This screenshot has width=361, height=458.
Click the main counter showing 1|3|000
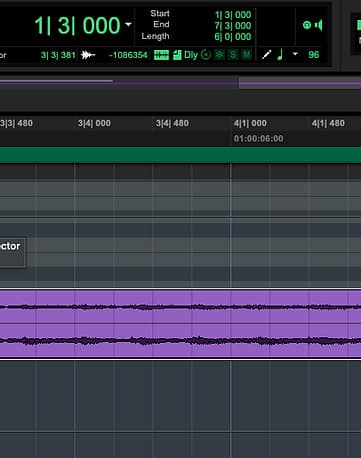77,25
